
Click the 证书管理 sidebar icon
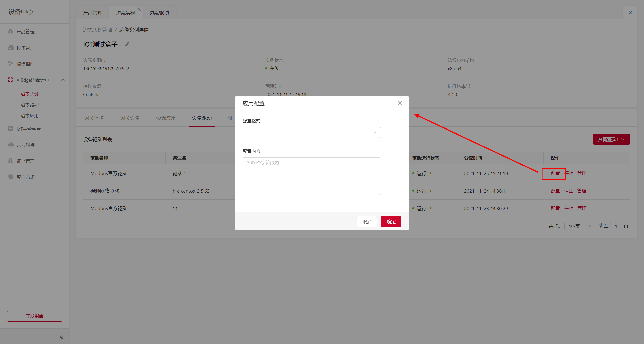point(10,161)
